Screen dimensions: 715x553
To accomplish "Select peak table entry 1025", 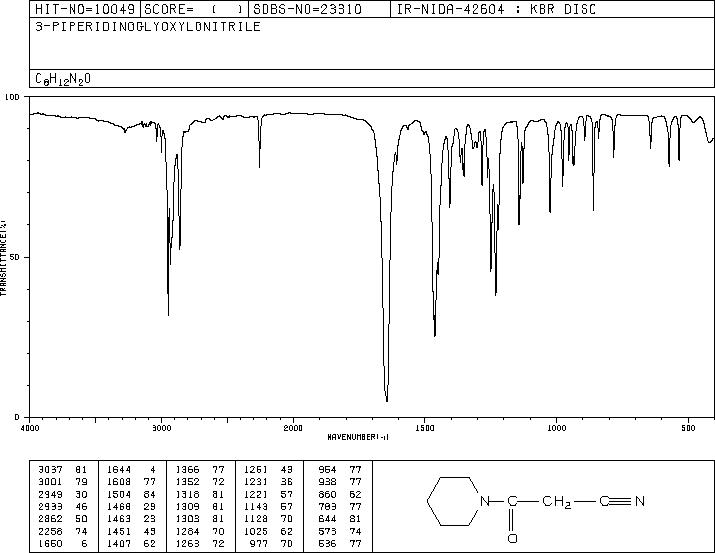I will [268, 532].
